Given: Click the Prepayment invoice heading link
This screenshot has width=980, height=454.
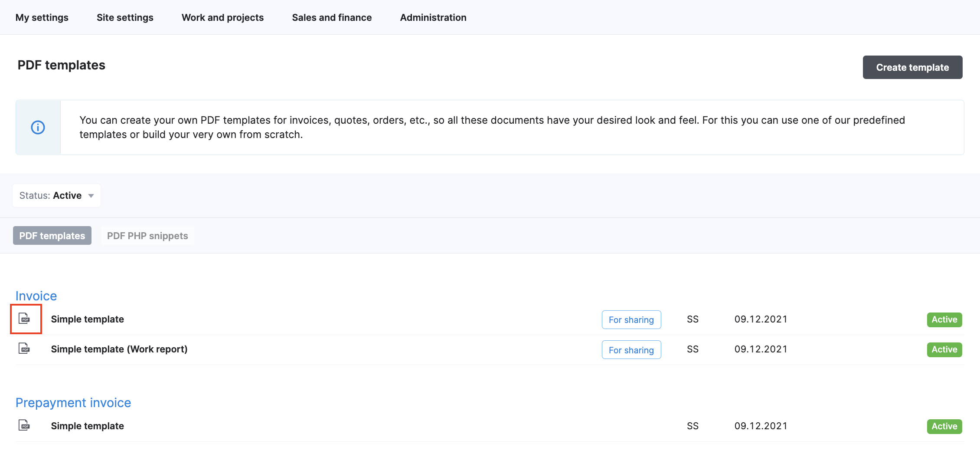Looking at the screenshot, I should pyautogui.click(x=73, y=403).
